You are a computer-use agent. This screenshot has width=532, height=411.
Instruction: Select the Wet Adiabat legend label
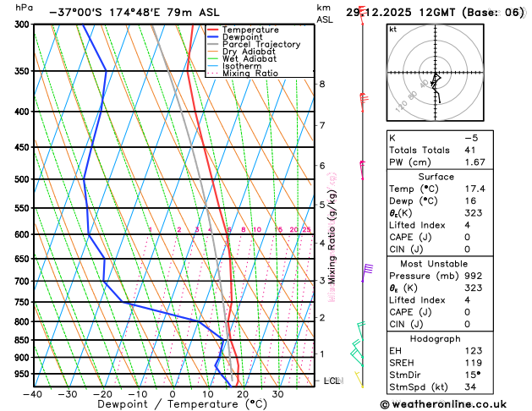pos(250,58)
